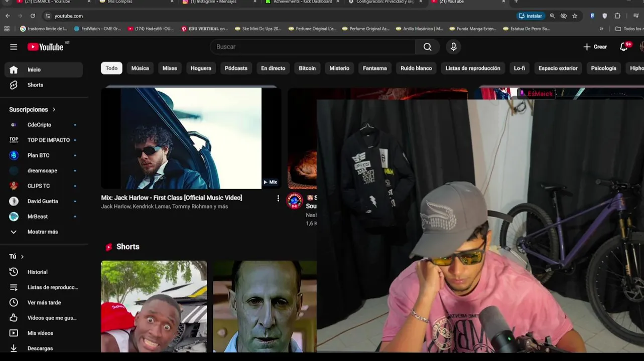The image size is (644, 361).
Task: Open the Short with the surprised man
Action: [154, 306]
